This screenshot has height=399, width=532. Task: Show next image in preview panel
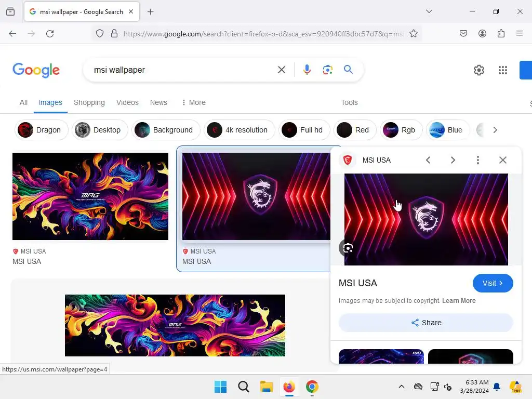(453, 160)
